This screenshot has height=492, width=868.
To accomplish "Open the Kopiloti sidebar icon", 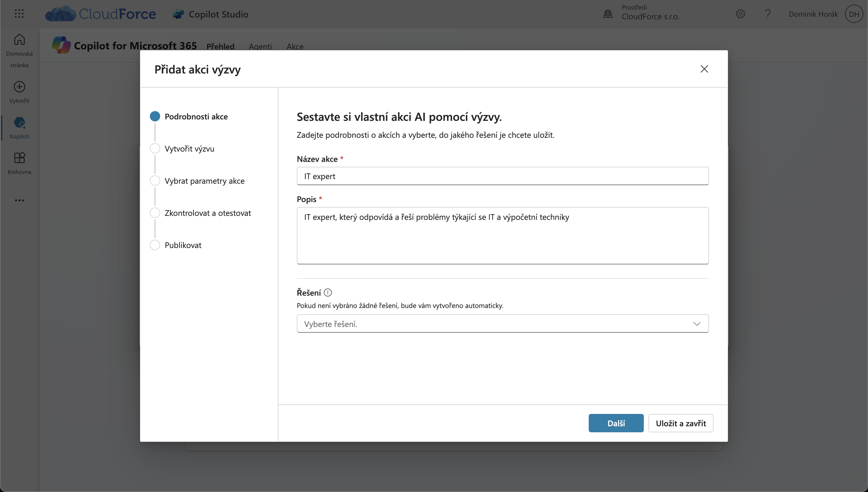I will [19, 123].
